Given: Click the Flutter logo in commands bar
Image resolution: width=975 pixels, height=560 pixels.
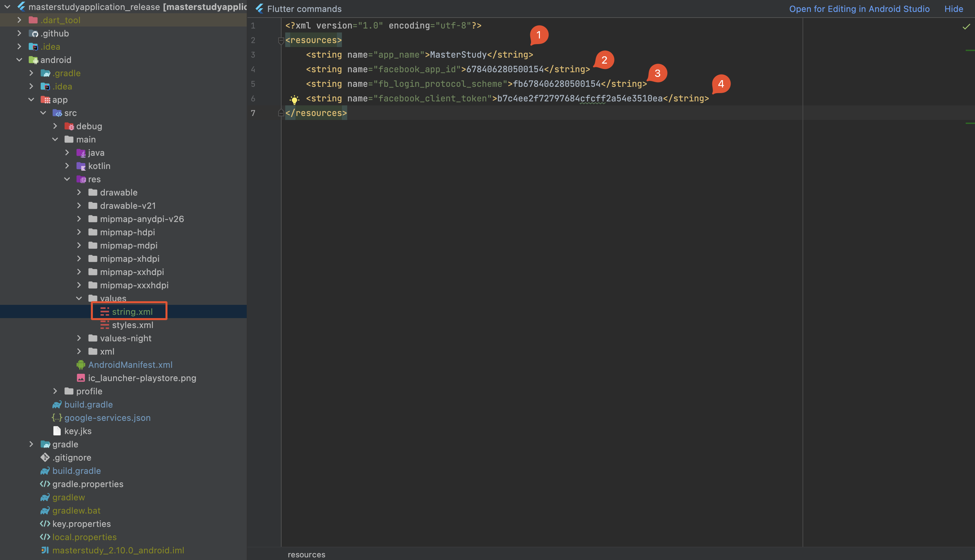Looking at the screenshot, I should (x=259, y=9).
